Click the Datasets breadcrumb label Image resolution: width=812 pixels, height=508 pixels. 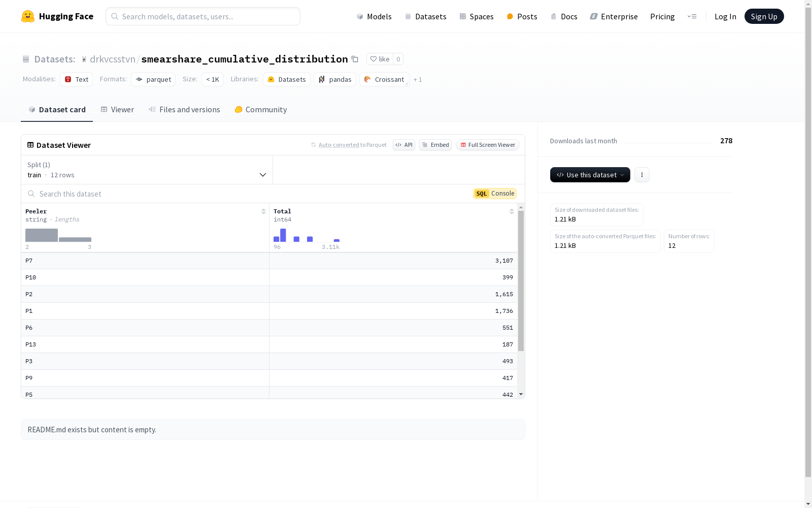54,59
